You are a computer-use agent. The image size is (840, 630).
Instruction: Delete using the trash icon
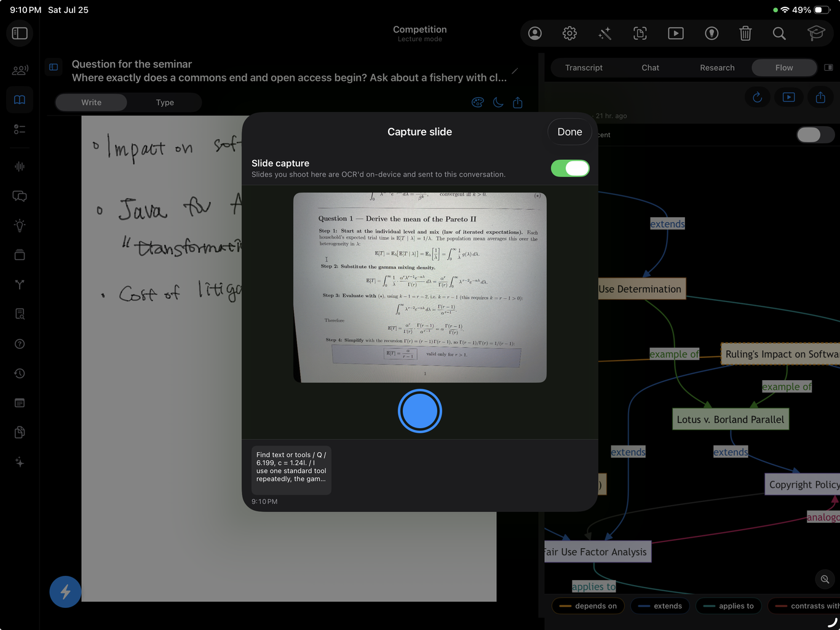pos(745,33)
